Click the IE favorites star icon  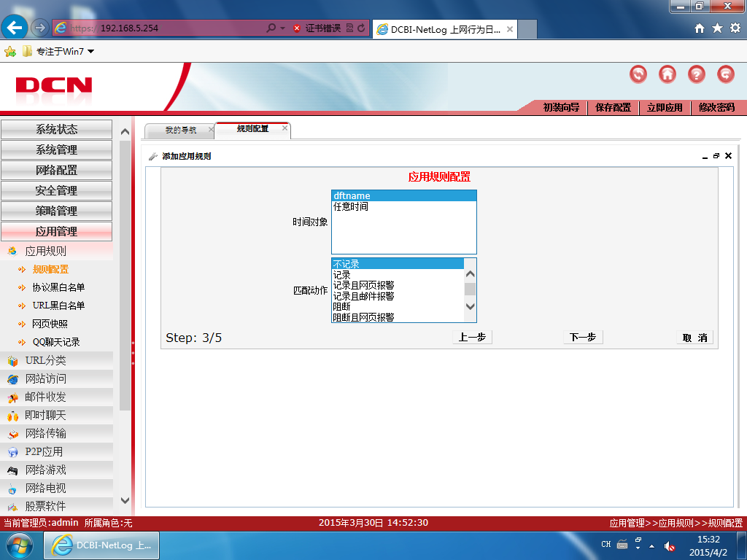click(717, 28)
